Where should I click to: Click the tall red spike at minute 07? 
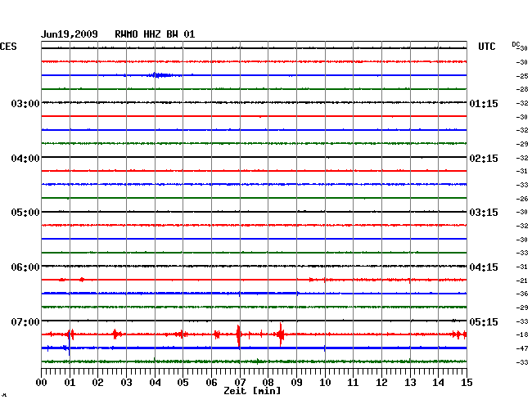click(238, 334)
